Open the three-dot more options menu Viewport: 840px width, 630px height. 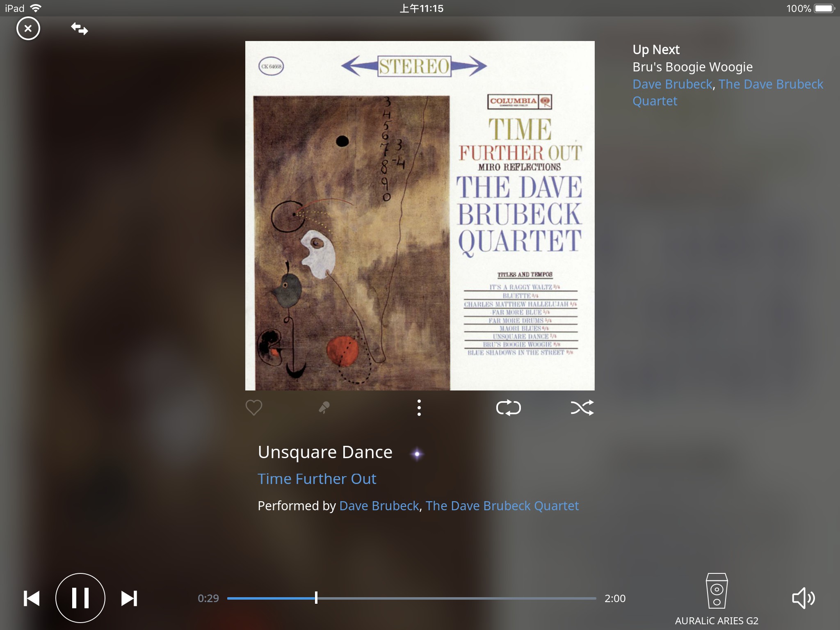(419, 408)
